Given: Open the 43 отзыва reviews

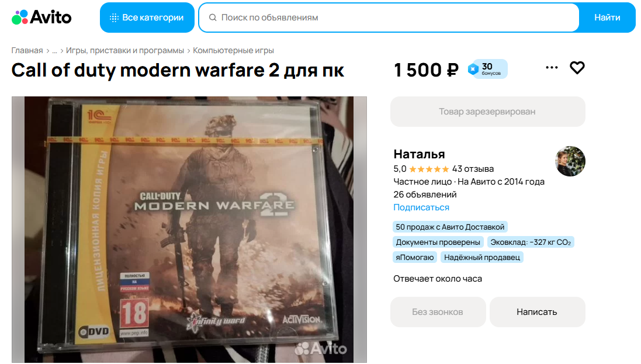Looking at the screenshot, I should (x=473, y=169).
